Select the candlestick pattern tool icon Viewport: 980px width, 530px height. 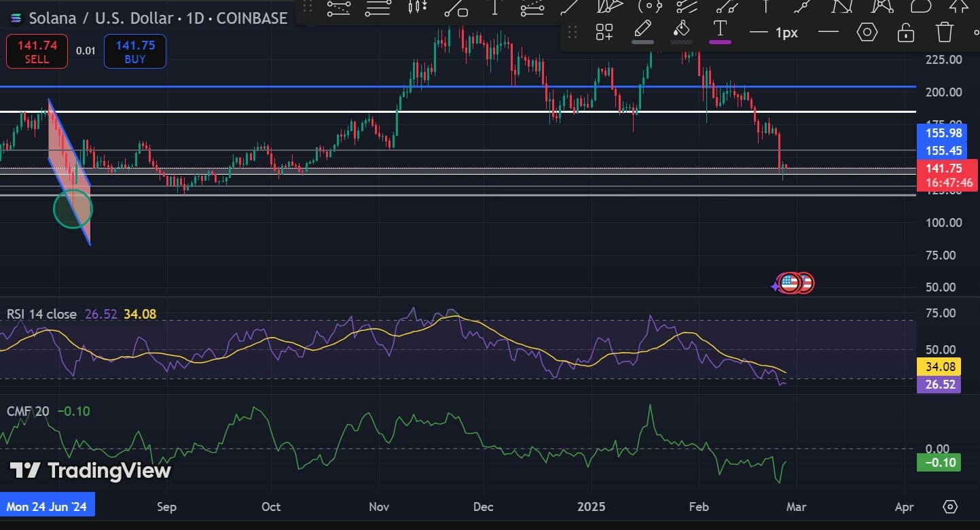pyautogui.click(x=416, y=7)
